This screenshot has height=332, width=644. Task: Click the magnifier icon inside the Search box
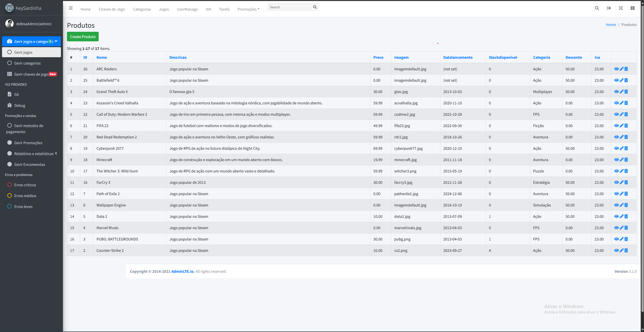coord(315,7)
